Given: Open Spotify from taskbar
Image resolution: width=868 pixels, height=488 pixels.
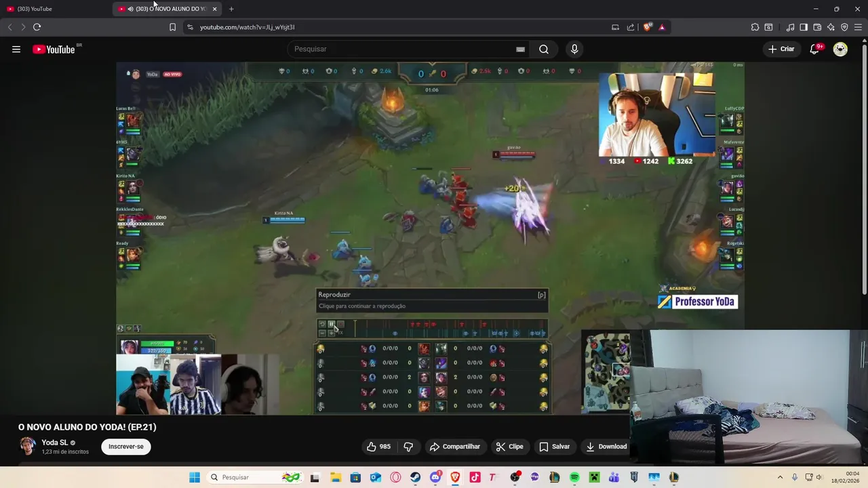Looking at the screenshot, I should (574, 477).
